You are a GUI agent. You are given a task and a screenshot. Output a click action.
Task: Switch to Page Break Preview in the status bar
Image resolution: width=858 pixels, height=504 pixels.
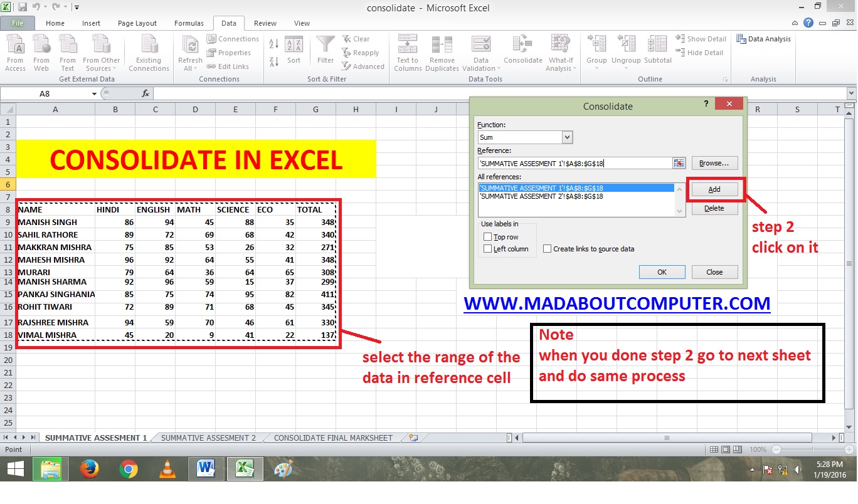point(739,449)
